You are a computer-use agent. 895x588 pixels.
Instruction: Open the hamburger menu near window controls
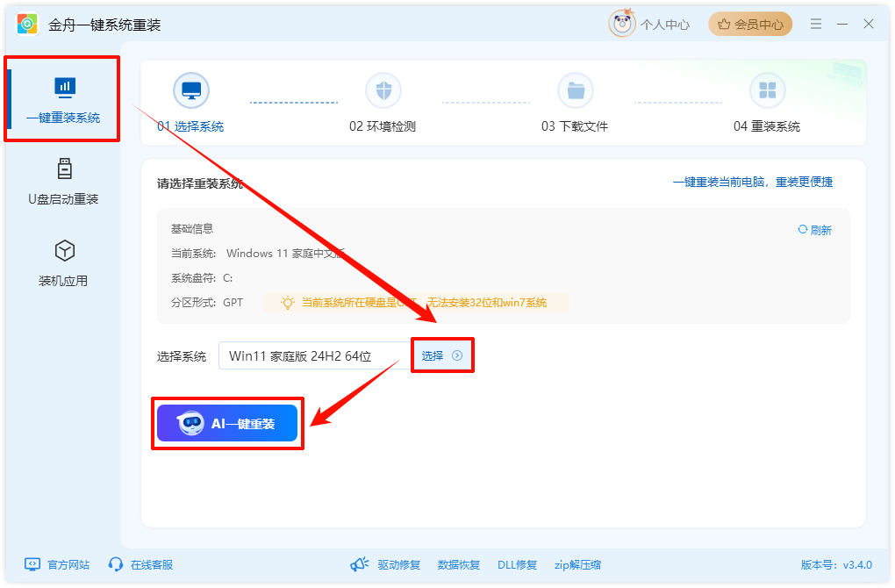tap(815, 23)
